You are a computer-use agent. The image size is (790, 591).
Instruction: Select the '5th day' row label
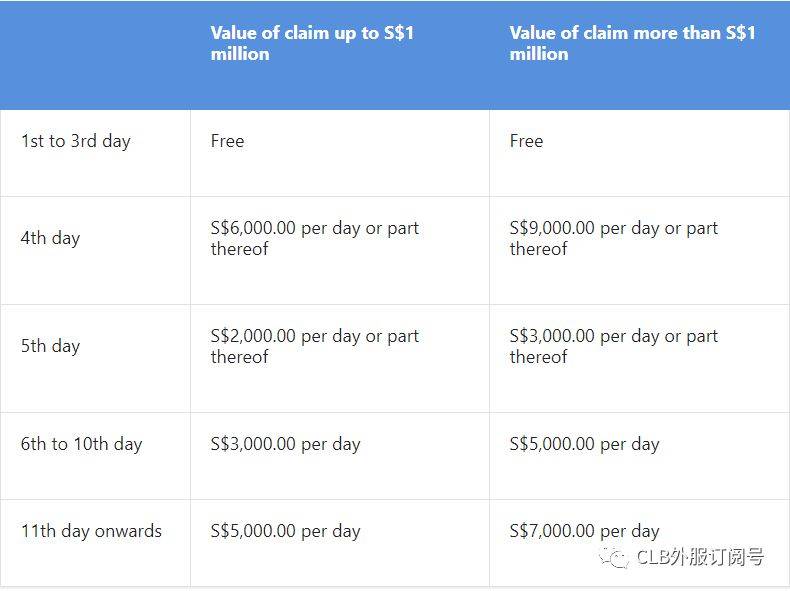(50, 346)
